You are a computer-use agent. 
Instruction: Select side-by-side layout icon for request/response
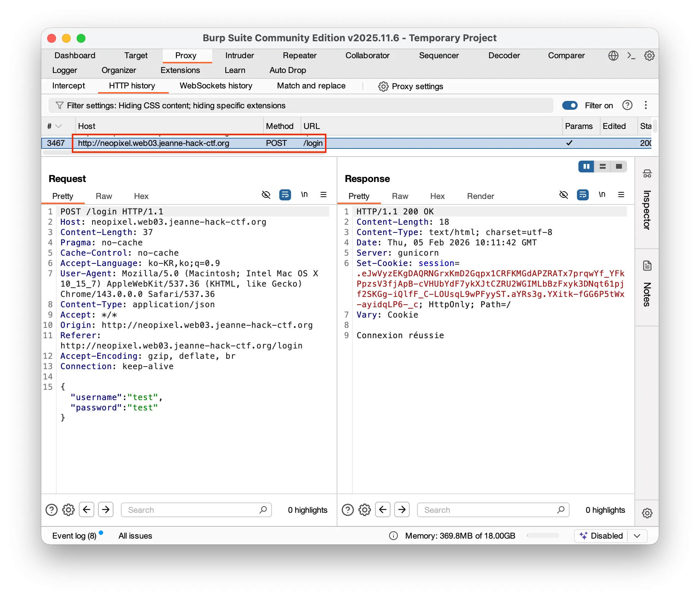point(586,167)
